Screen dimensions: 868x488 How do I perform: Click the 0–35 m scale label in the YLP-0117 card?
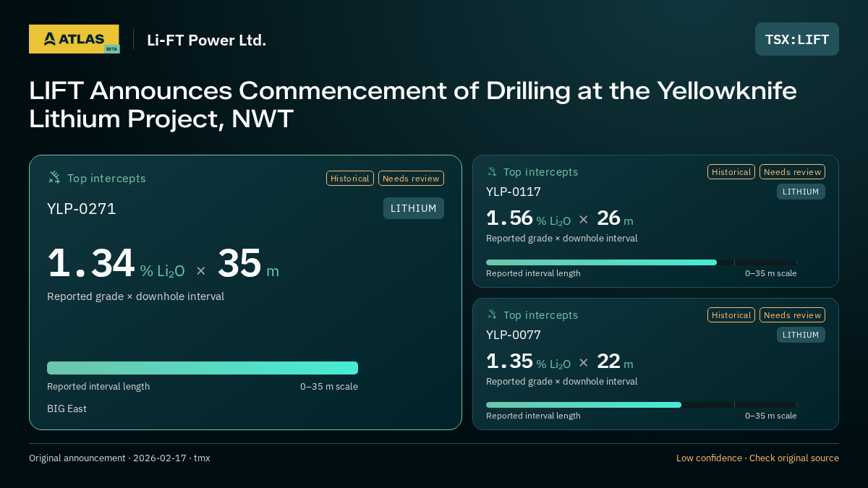(771, 273)
